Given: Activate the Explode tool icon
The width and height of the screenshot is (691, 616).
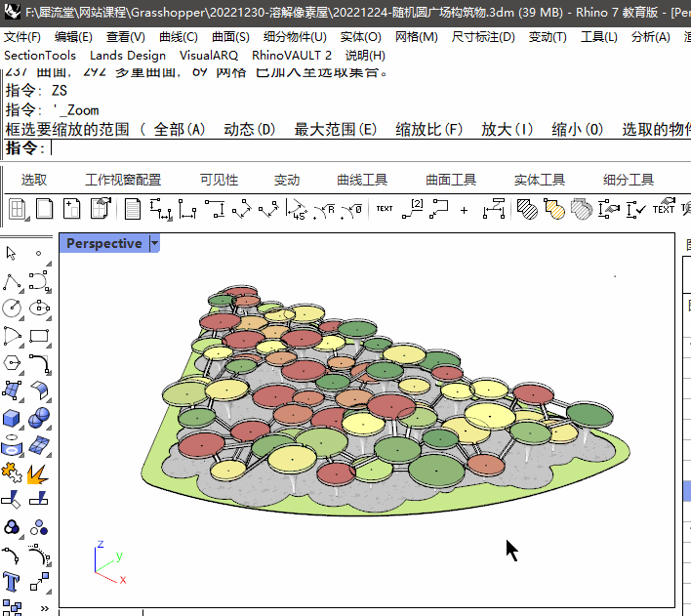Looking at the screenshot, I should point(40,473).
